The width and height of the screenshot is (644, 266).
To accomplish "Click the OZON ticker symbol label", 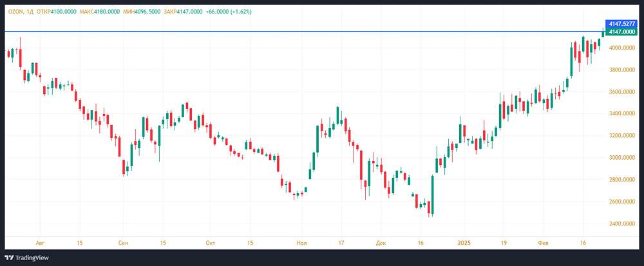I will click(15, 12).
